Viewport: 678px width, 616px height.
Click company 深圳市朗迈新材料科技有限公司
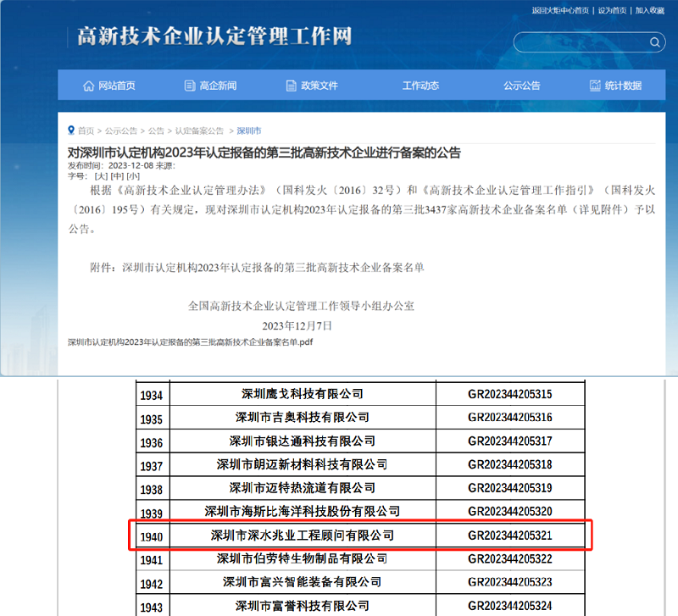(303, 464)
